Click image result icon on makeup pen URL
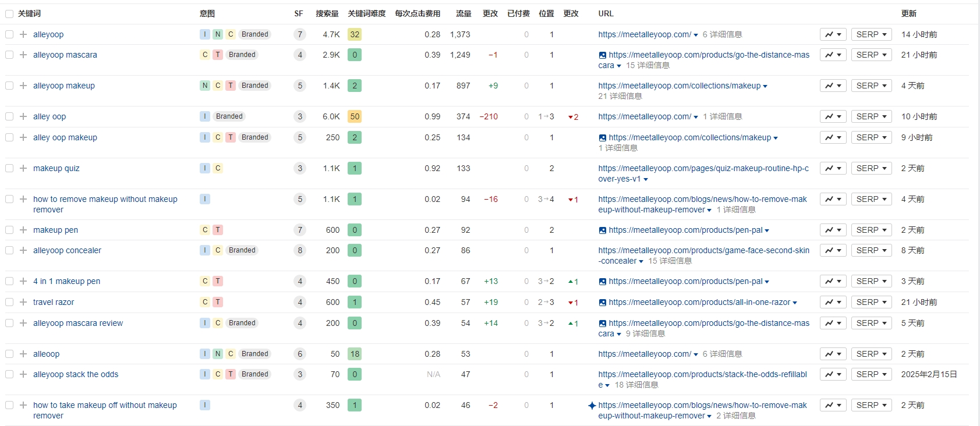980x426 pixels. pos(602,230)
